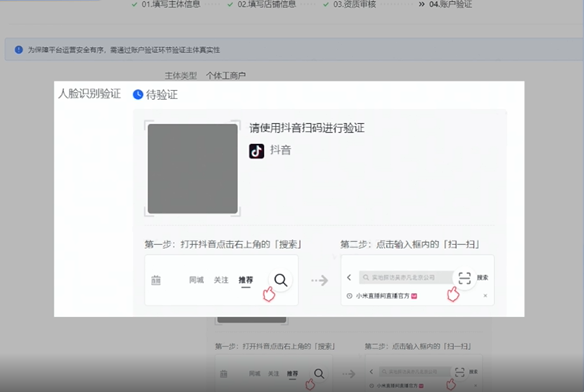Click the gray QR code image in the overlay

pos(193,168)
